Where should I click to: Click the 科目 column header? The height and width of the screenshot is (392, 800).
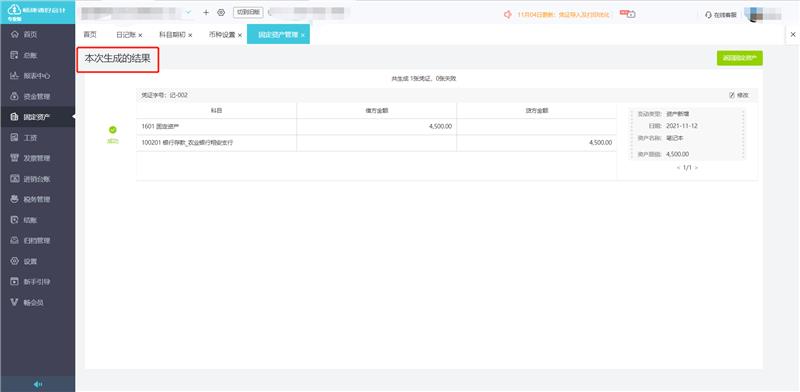[216, 110]
